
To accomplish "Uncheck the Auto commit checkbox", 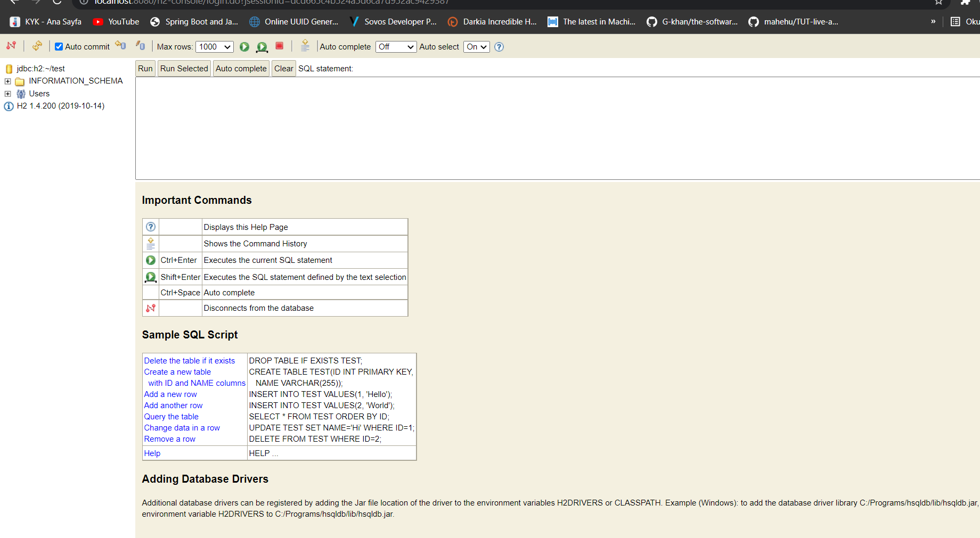I will click(59, 46).
